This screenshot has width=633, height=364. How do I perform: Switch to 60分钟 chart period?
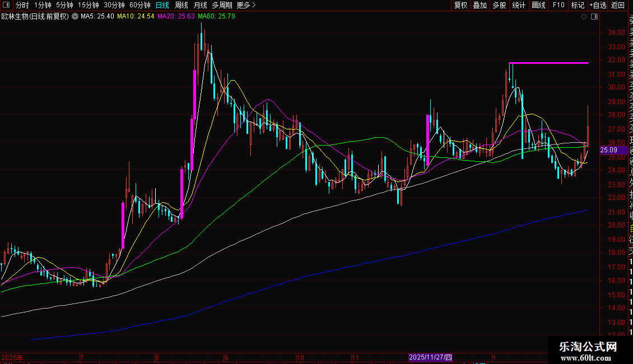[140, 5]
